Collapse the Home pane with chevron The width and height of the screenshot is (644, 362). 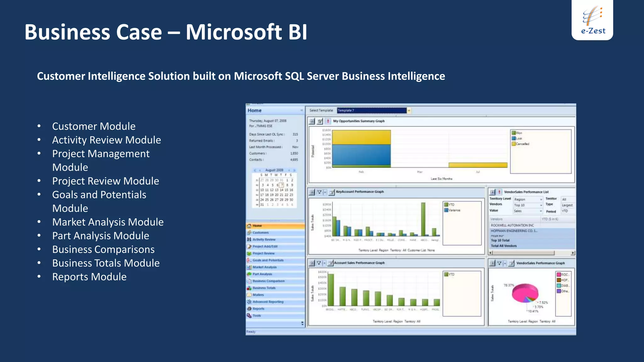pos(302,110)
